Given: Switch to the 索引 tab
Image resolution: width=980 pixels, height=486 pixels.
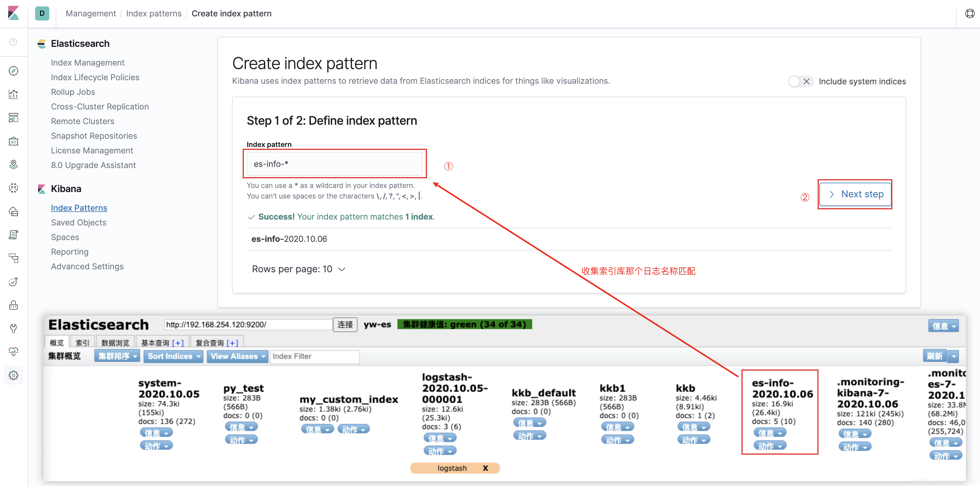Looking at the screenshot, I should 82,342.
